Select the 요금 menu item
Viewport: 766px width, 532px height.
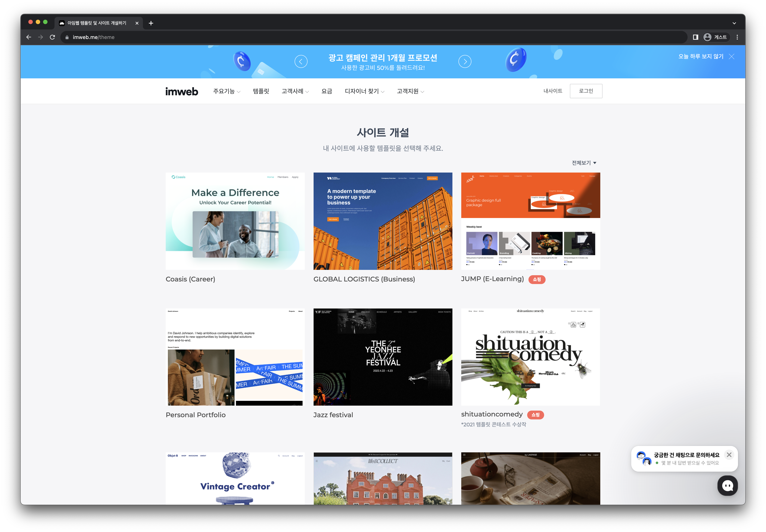click(327, 91)
